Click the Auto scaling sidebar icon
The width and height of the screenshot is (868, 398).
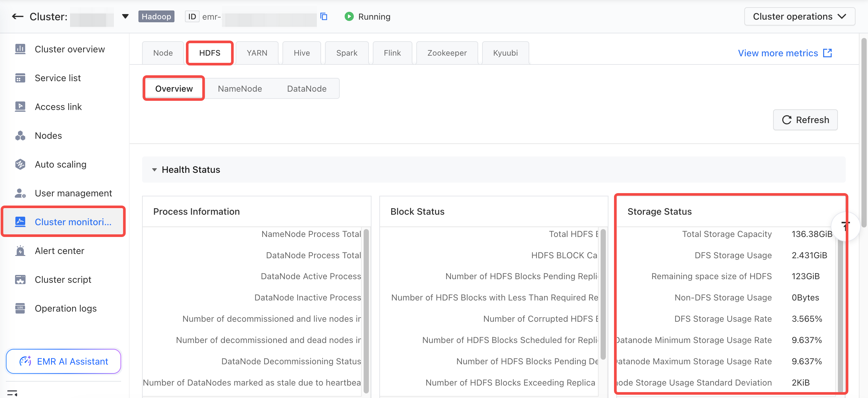pyautogui.click(x=20, y=164)
